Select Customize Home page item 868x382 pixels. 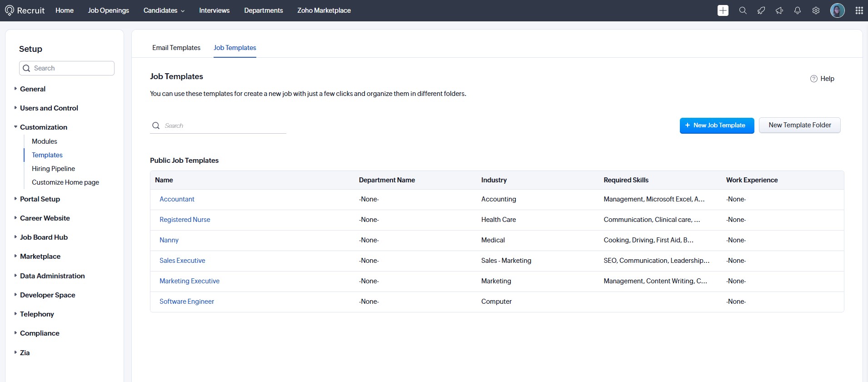65,182
